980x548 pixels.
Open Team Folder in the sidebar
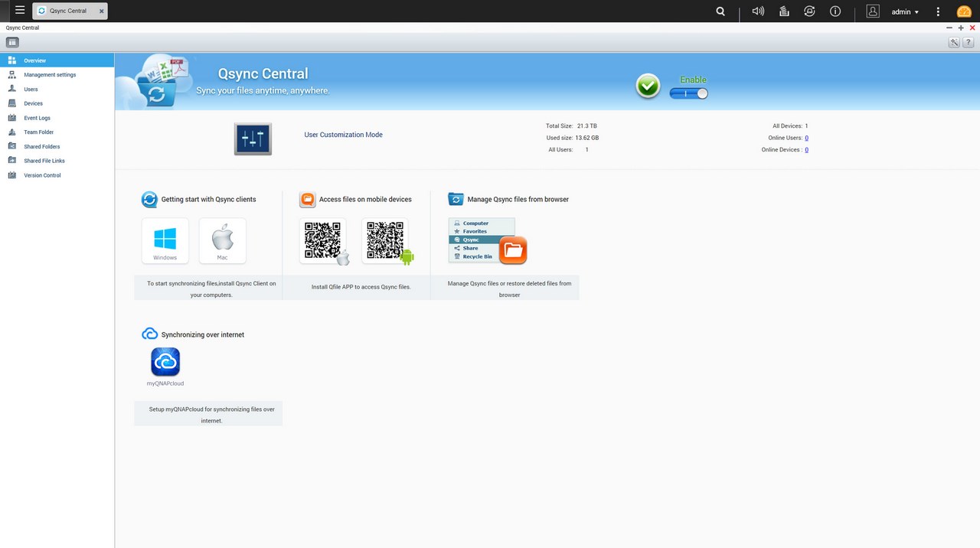point(57,132)
